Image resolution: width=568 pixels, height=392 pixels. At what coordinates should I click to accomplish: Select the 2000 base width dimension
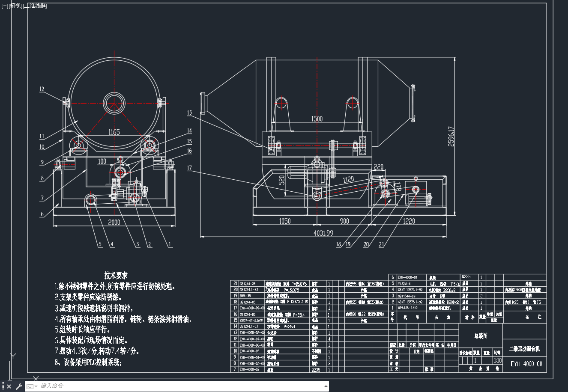[x=114, y=222]
